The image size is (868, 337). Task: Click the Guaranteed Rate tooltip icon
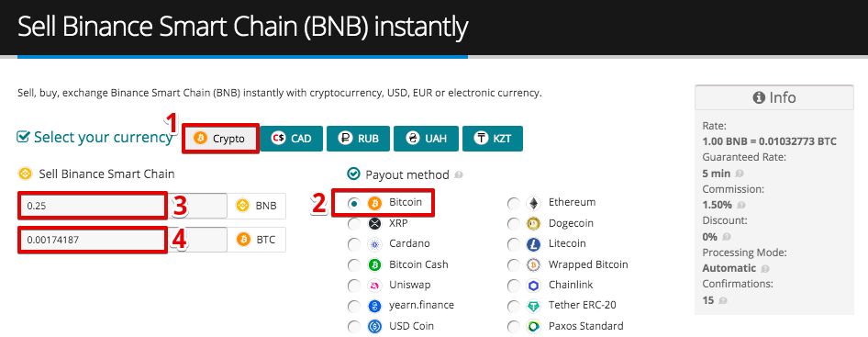click(x=740, y=174)
